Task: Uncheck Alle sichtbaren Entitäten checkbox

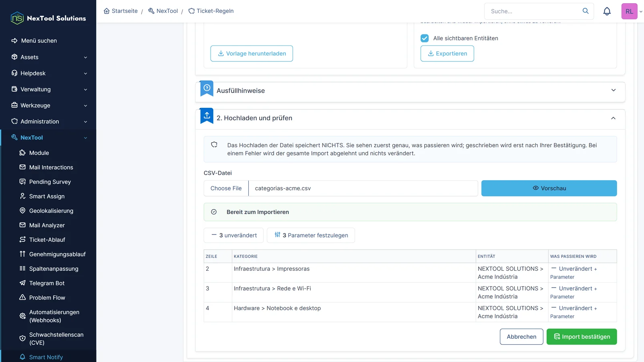Action: click(x=425, y=38)
